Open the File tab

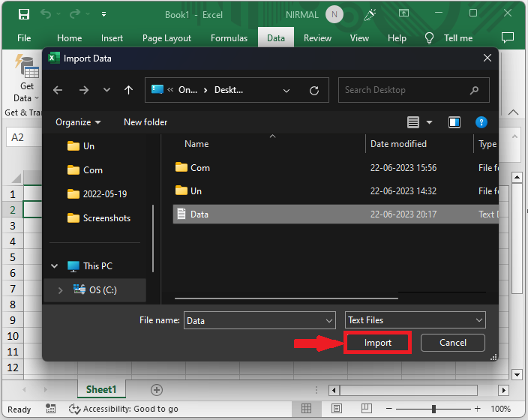coord(24,38)
